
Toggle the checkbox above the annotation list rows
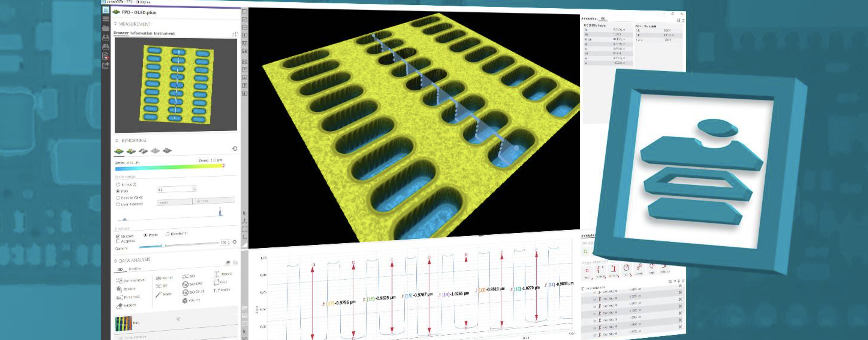pos(583,289)
